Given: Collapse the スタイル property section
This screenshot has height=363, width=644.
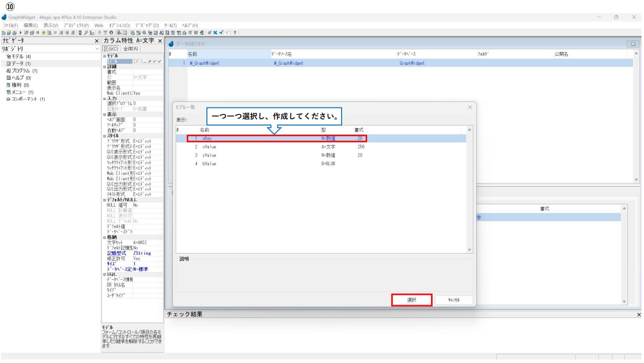Looking at the screenshot, I should click(x=104, y=136).
